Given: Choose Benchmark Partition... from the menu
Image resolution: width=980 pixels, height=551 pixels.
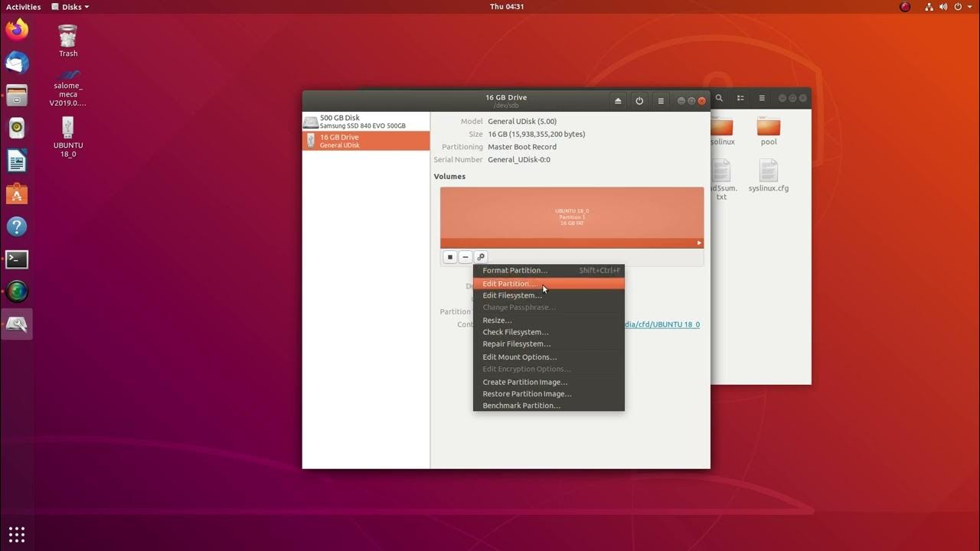Looking at the screenshot, I should pyautogui.click(x=549, y=406).
